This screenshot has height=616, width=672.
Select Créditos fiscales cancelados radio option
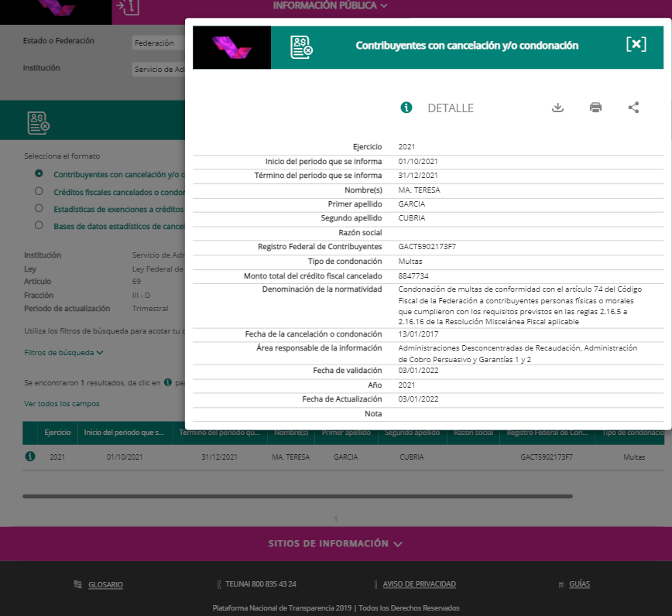pyautogui.click(x=39, y=191)
